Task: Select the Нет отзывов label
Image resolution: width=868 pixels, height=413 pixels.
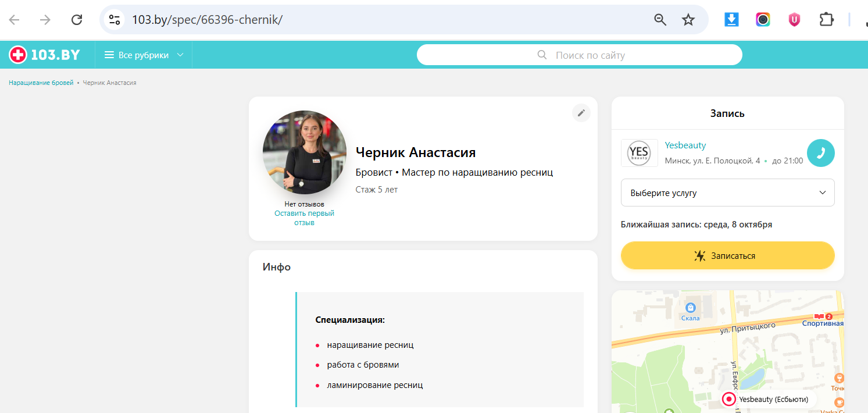Action: [304, 204]
